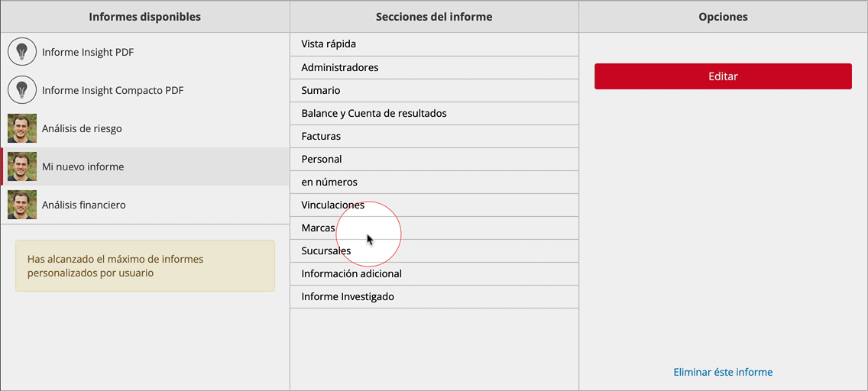Select Balance y Cuenta de resultados

pos(434,113)
